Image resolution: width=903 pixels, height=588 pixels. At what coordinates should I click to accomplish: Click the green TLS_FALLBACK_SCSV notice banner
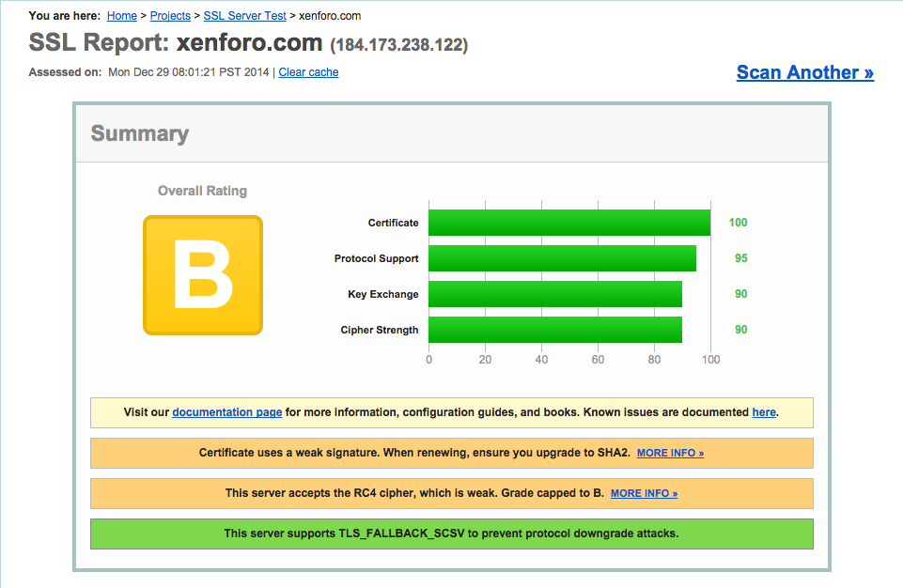451,534
